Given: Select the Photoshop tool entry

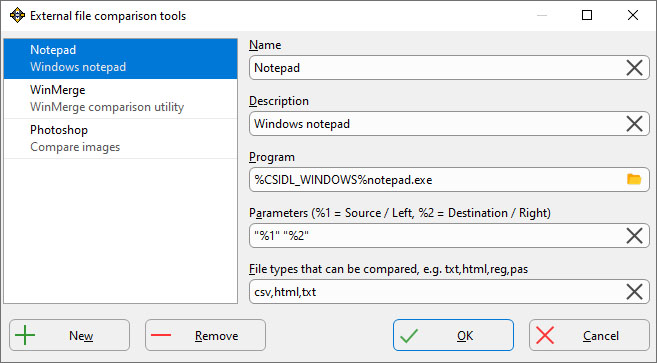Looking at the screenshot, I should [x=121, y=139].
